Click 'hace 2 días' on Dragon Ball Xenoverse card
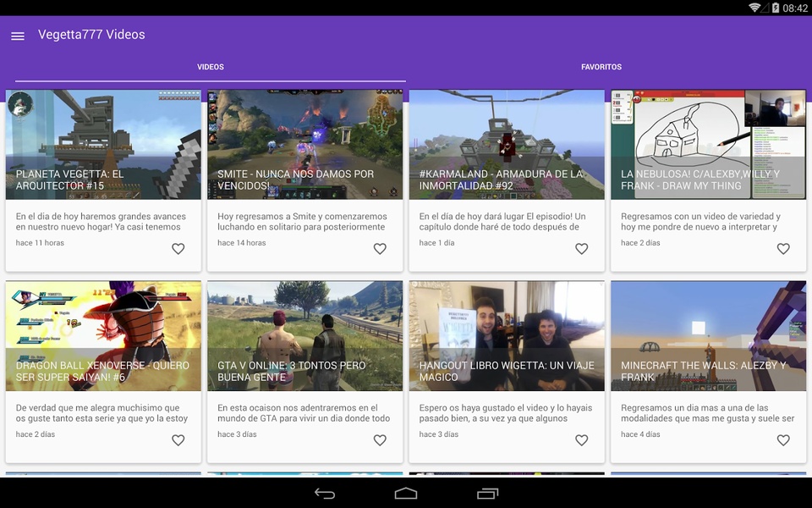Screen dimensions: 812x508 tap(36, 434)
